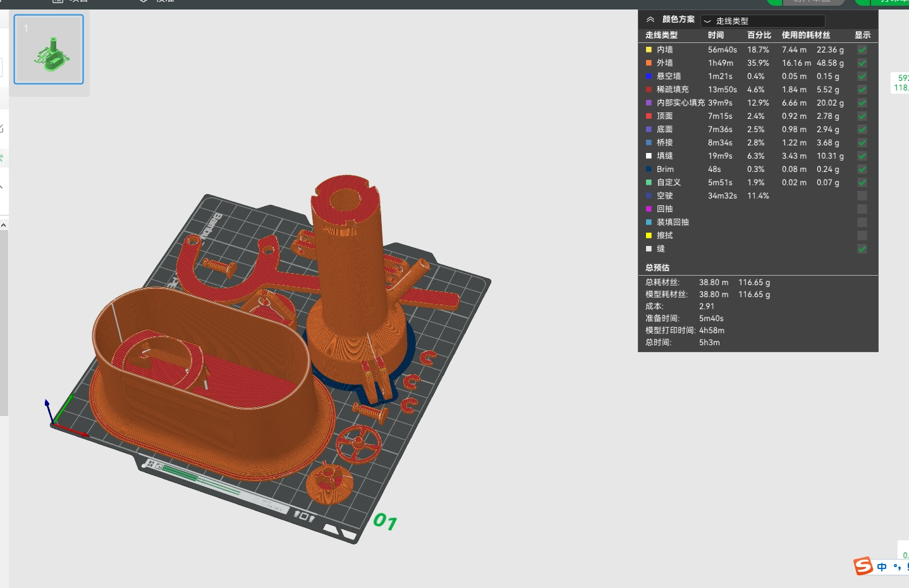Click the blue 悬空墙 color swatch

point(649,77)
